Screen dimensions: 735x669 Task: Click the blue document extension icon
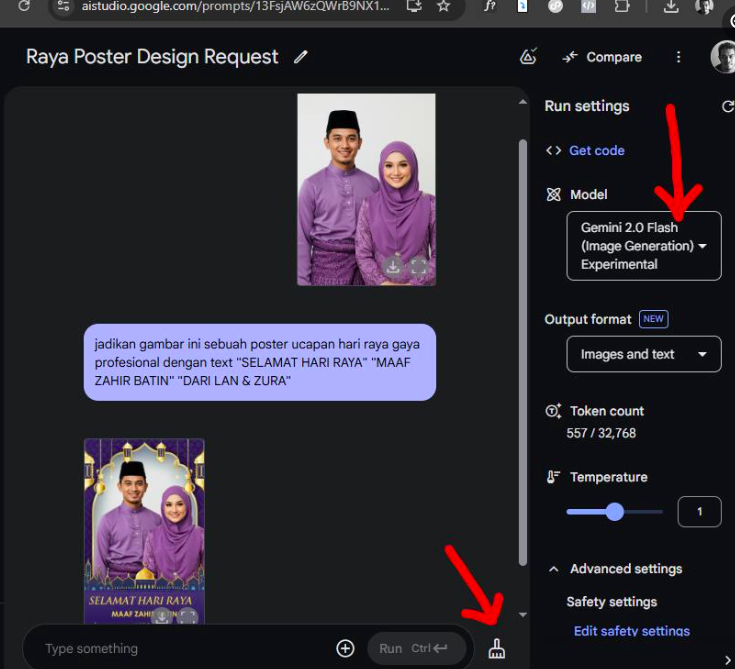pyautogui.click(x=522, y=6)
